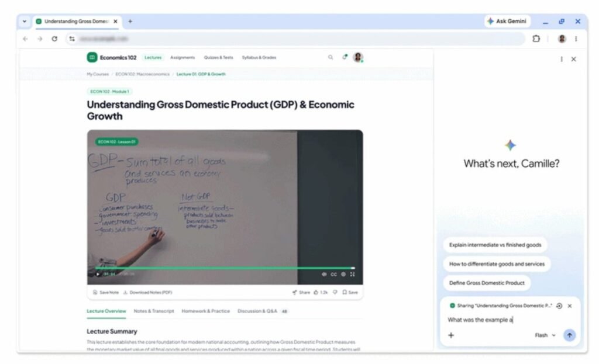Open the video settings gear
Image resolution: width=599 pixels, height=364 pixels.
(x=343, y=275)
